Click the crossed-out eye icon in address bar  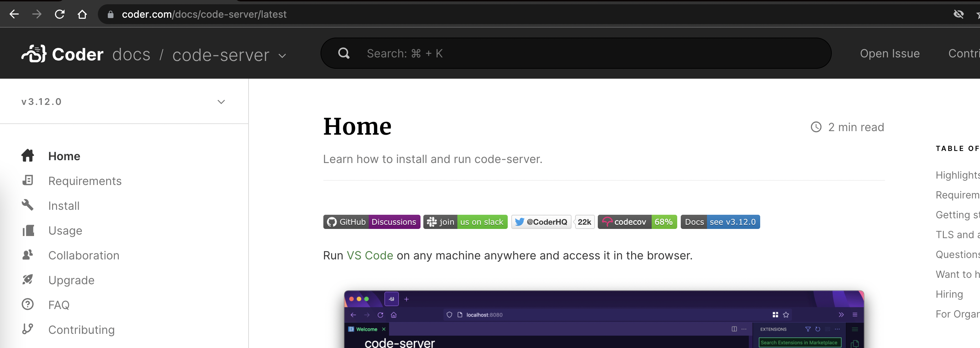[958, 15]
